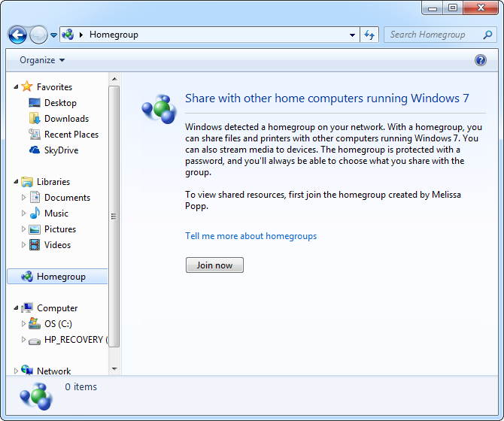Viewport: 504px width, 421px height.
Task: Click the Libraries folder icon
Action: [x=27, y=181]
